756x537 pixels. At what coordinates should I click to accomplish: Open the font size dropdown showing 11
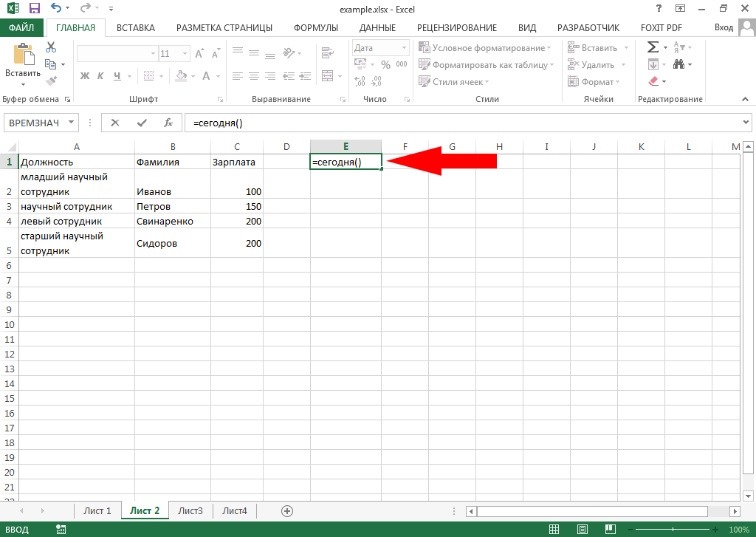pyautogui.click(x=174, y=54)
